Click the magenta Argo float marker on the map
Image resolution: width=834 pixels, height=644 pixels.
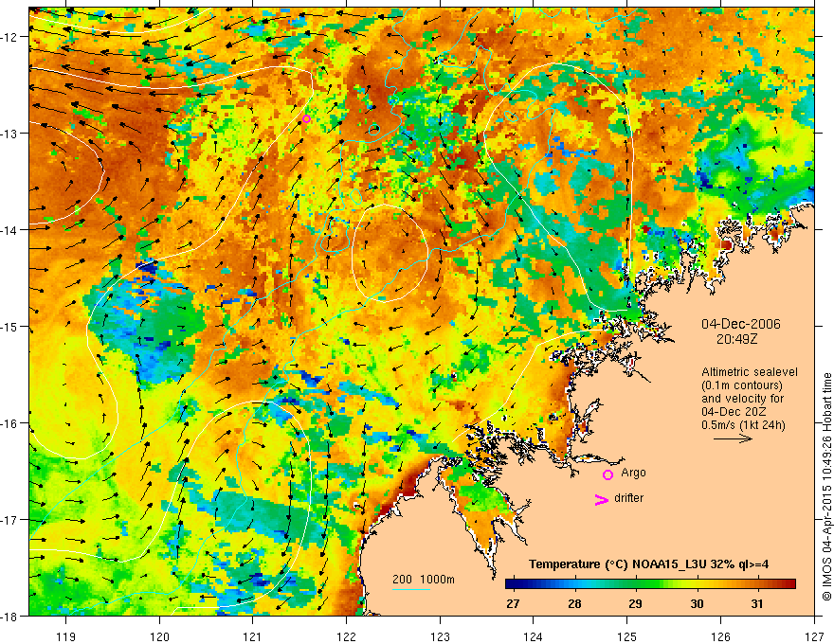click(x=306, y=118)
